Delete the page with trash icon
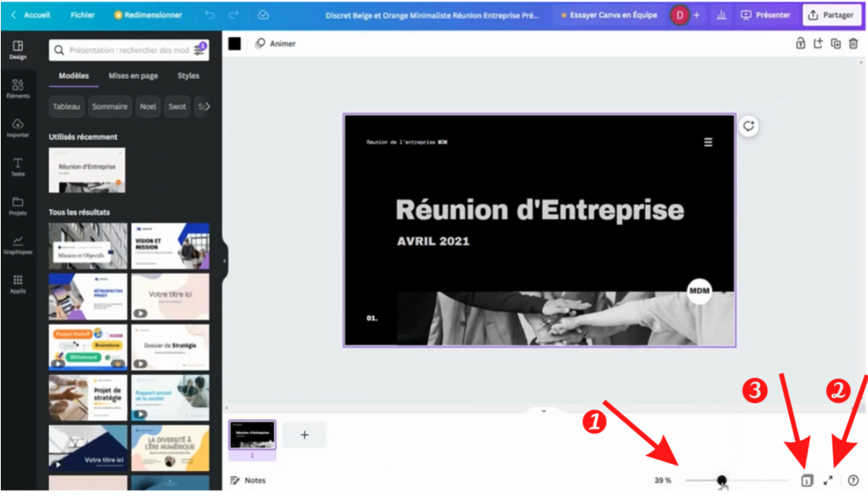Viewport: 868px width, 504px height. pyautogui.click(x=854, y=44)
